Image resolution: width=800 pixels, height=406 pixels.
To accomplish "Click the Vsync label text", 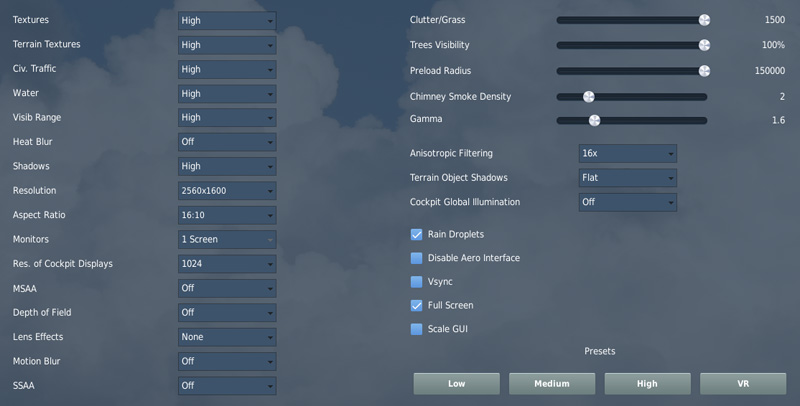I will point(440,282).
